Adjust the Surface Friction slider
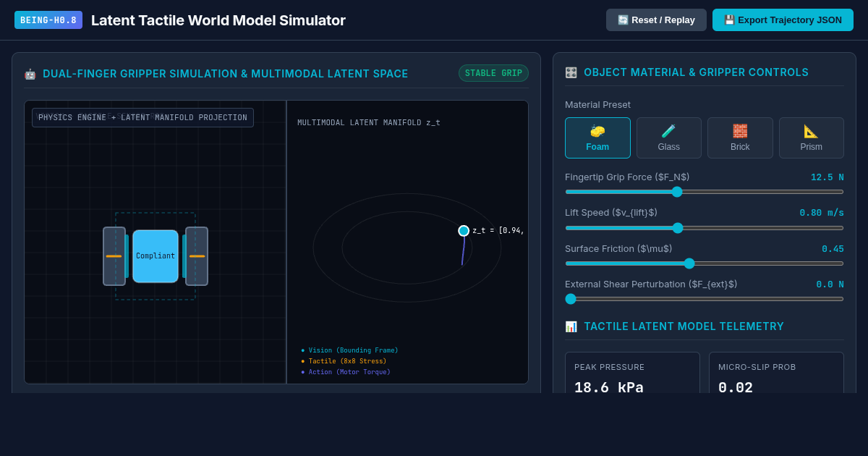 tap(705, 263)
